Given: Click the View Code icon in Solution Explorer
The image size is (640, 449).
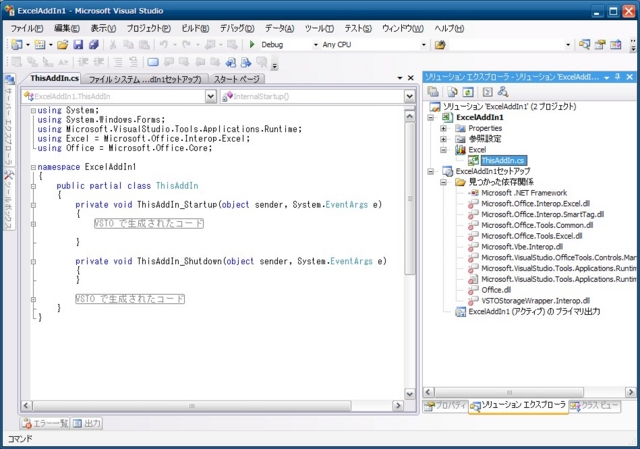Looking at the screenshot, I should [487, 92].
